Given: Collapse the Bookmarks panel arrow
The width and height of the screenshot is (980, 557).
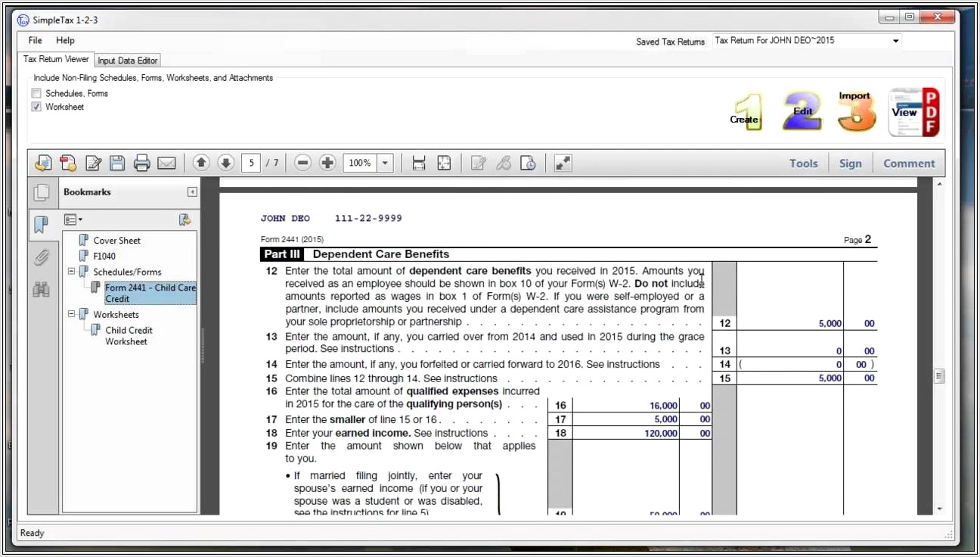Looking at the screenshot, I should tap(192, 192).
